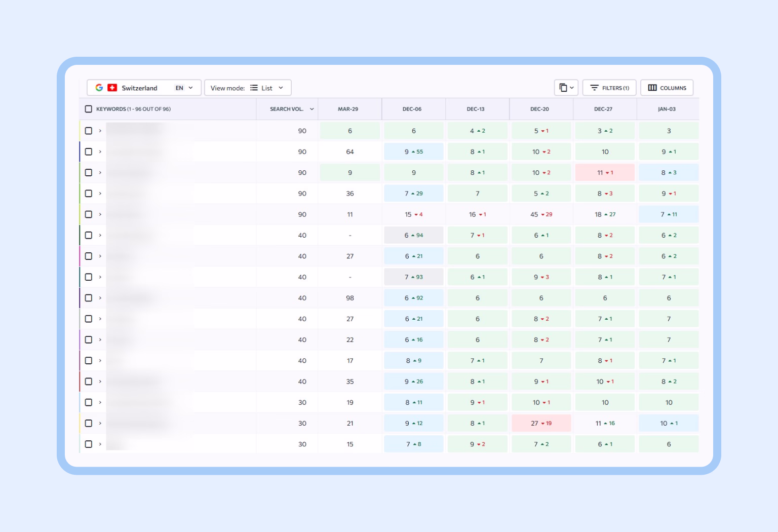Click the 8 ▲11 cell under DEC-06

[x=414, y=402]
